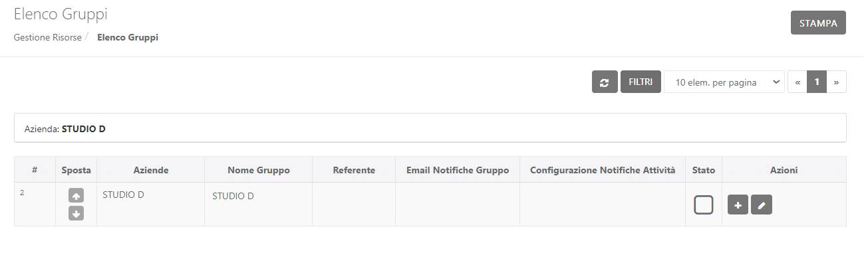Image resolution: width=868 pixels, height=255 pixels.
Task: Add new item with plus icon
Action: [738, 205]
